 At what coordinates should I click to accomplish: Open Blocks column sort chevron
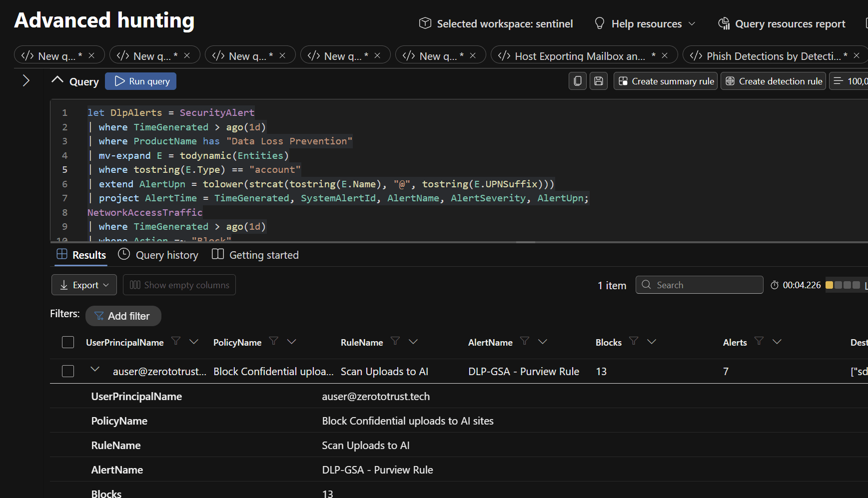click(652, 341)
